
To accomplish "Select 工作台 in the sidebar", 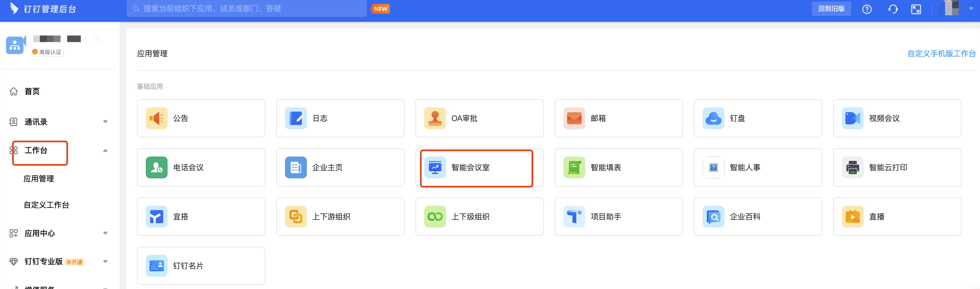I will pos(36,151).
